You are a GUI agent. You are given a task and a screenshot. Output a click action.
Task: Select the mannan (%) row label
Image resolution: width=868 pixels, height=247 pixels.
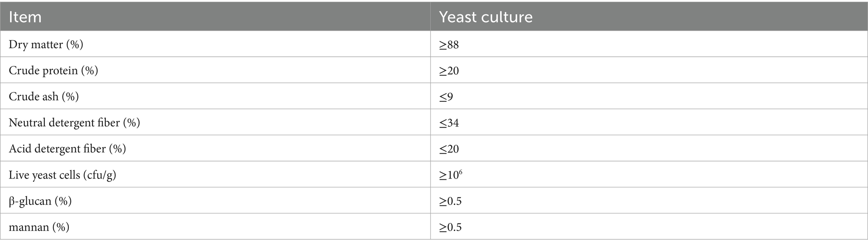point(39,227)
